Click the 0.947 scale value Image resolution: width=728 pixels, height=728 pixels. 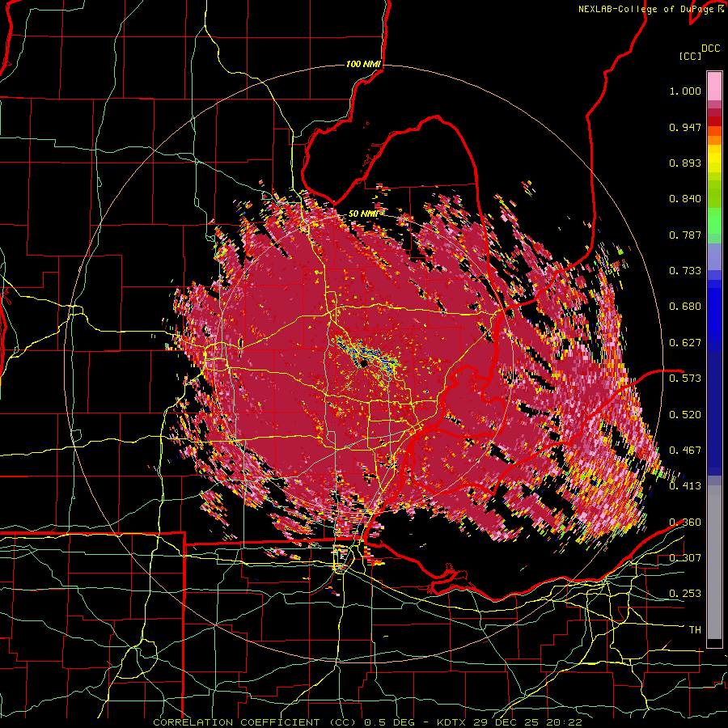685,127
